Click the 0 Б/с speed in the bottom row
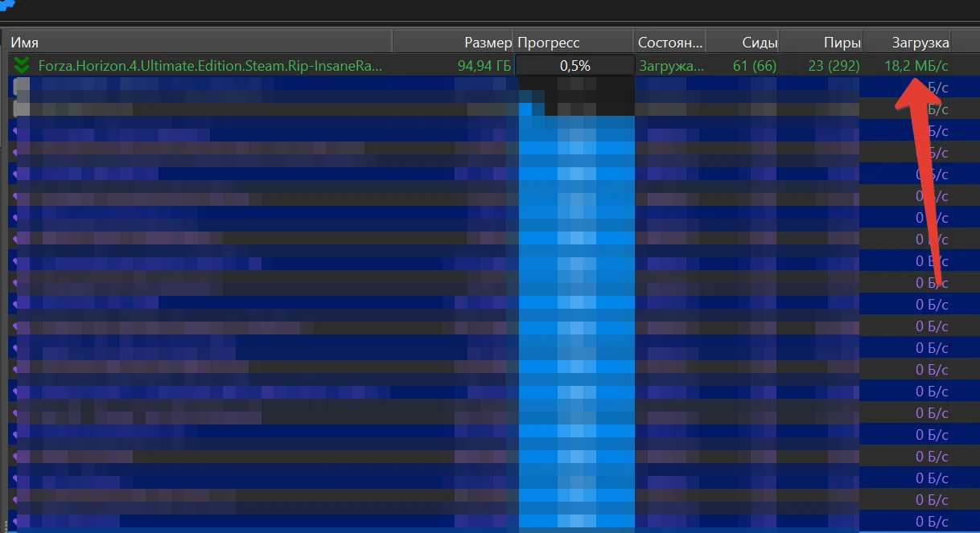Screen dimensions: 980x533 (932, 521)
